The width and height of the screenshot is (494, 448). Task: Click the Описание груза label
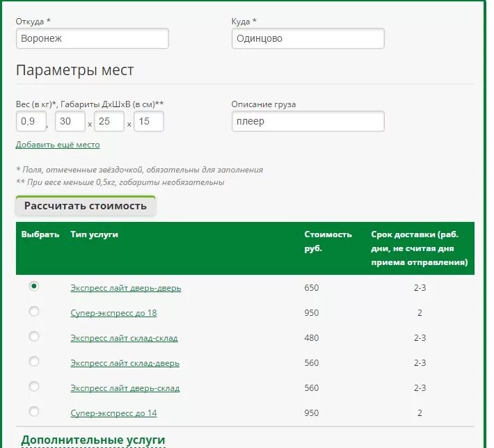tap(264, 104)
